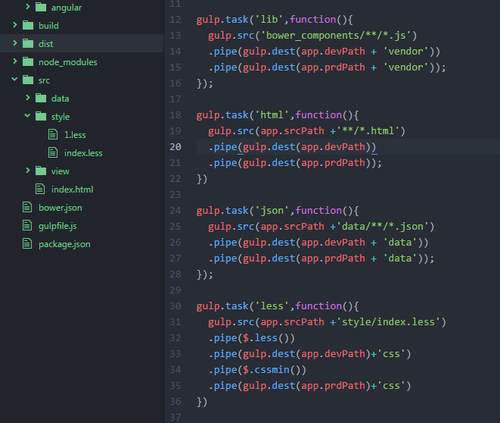Expand the data folder chevron
Image resolution: width=500 pixels, height=423 pixels.
tap(28, 98)
